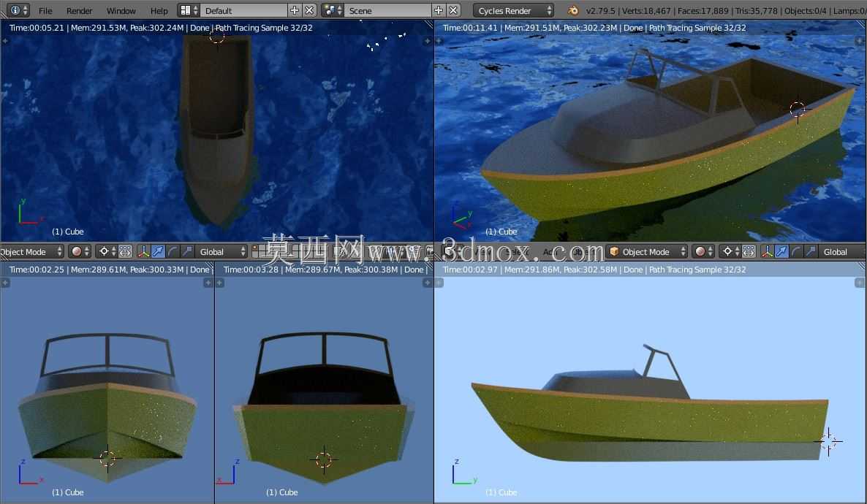Toggle 3D manipulator in right viewport header
The width and height of the screenshot is (867, 504).
point(767,251)
